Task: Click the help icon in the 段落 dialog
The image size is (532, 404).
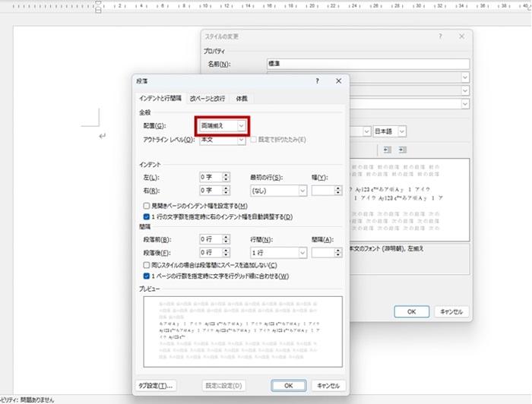Action: (317, 80)
